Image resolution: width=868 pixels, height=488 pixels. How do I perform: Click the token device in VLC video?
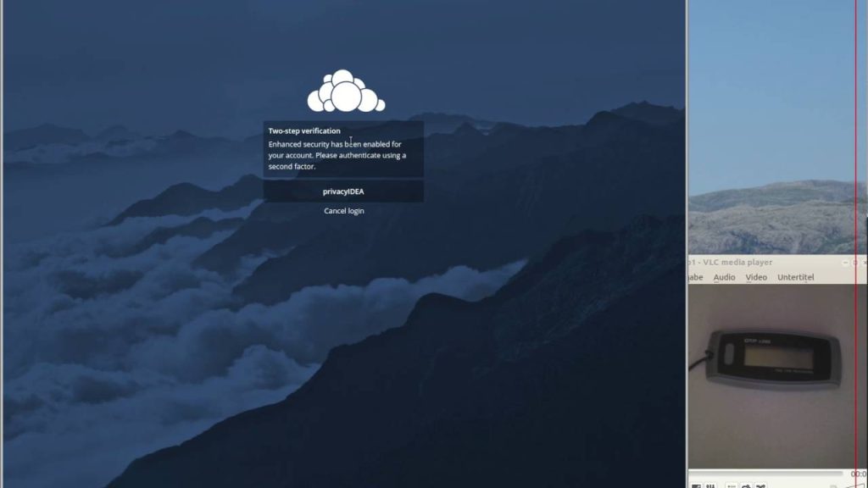pos(771,356)
